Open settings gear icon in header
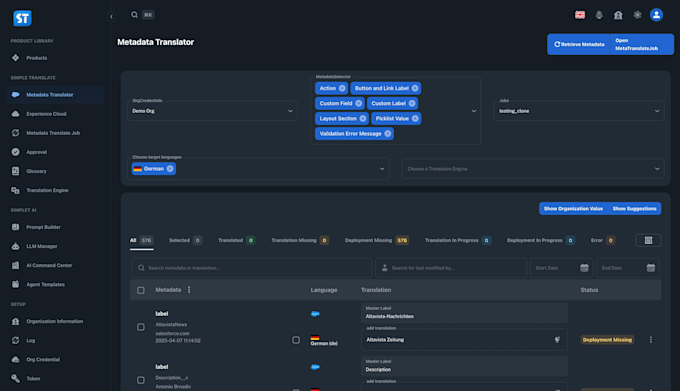This screenshot has width=680, height=391. [x=637, y=15]
